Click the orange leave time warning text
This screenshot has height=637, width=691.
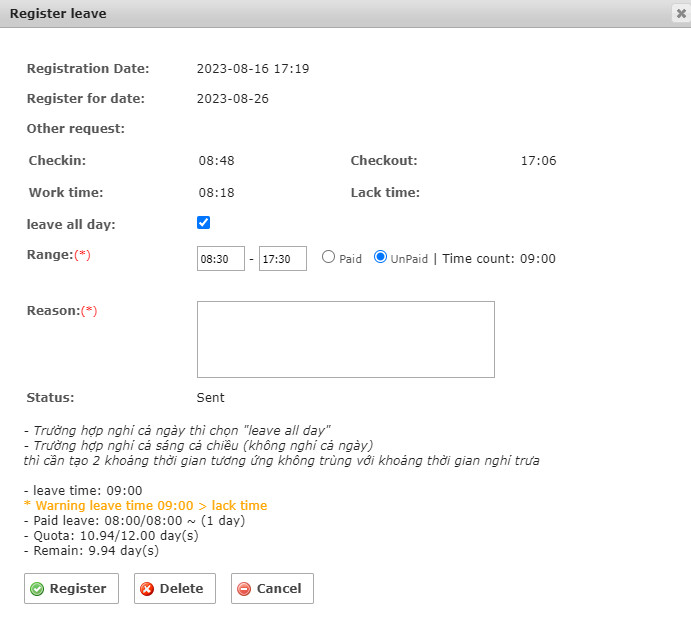point(145,506)
